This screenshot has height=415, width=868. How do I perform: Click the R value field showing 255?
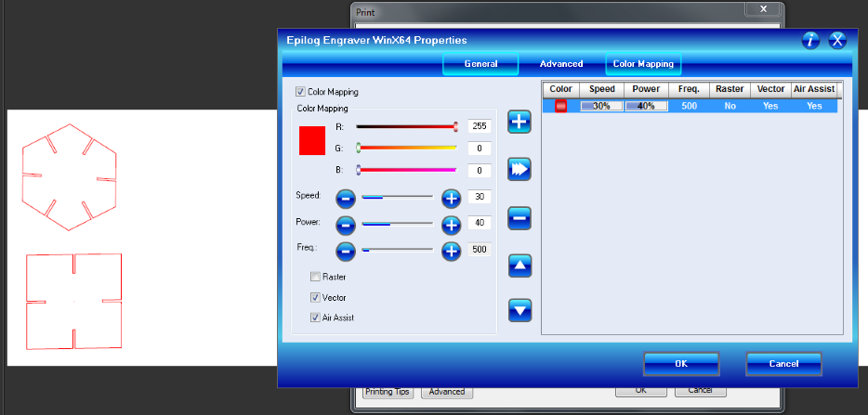480,126
